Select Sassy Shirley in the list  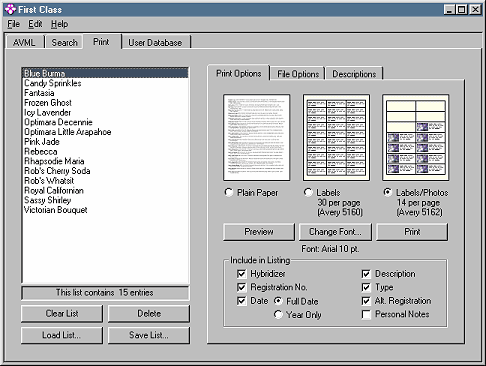(x=105, y=200)
